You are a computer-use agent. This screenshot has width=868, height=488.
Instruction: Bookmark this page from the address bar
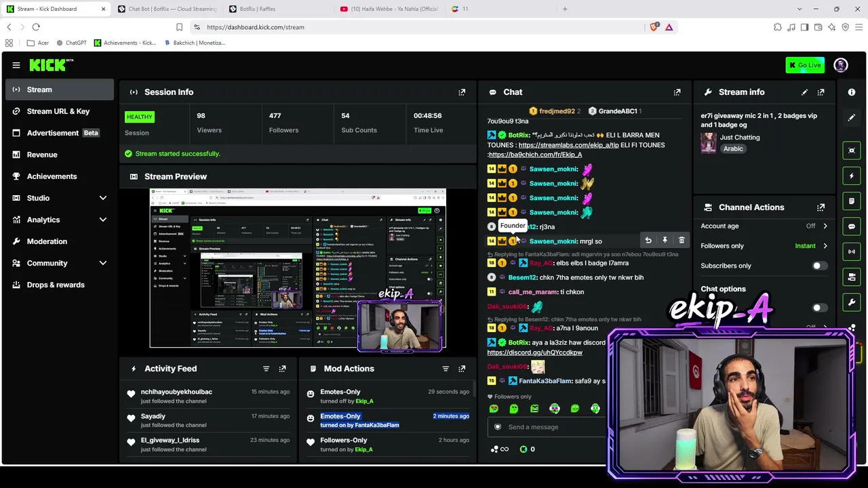tap(179, 27)
